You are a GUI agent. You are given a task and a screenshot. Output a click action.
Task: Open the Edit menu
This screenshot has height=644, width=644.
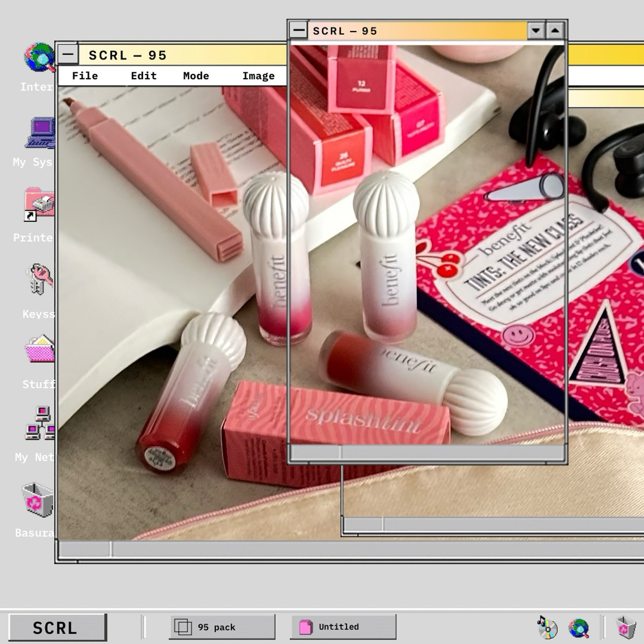pyautogui.click(x=144, y=76)
